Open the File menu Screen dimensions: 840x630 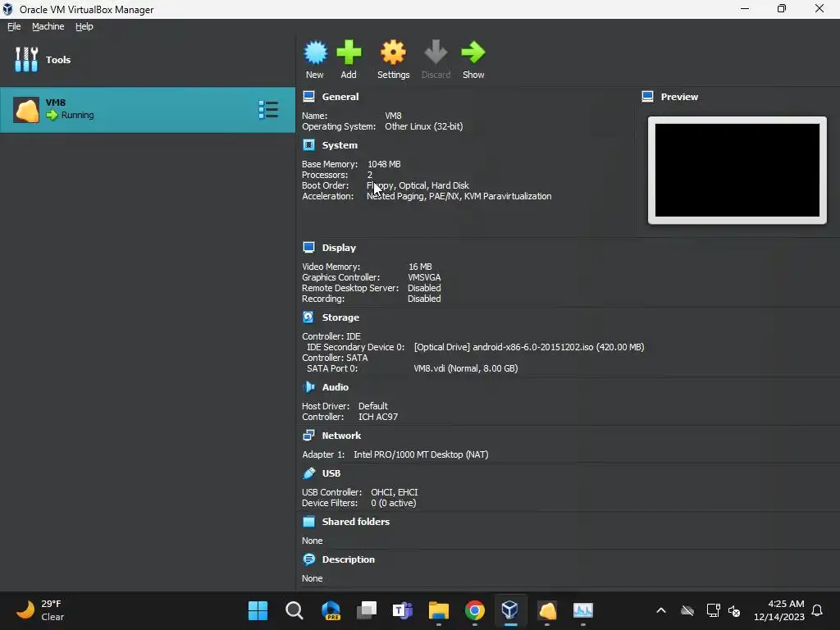coord(14,26)
